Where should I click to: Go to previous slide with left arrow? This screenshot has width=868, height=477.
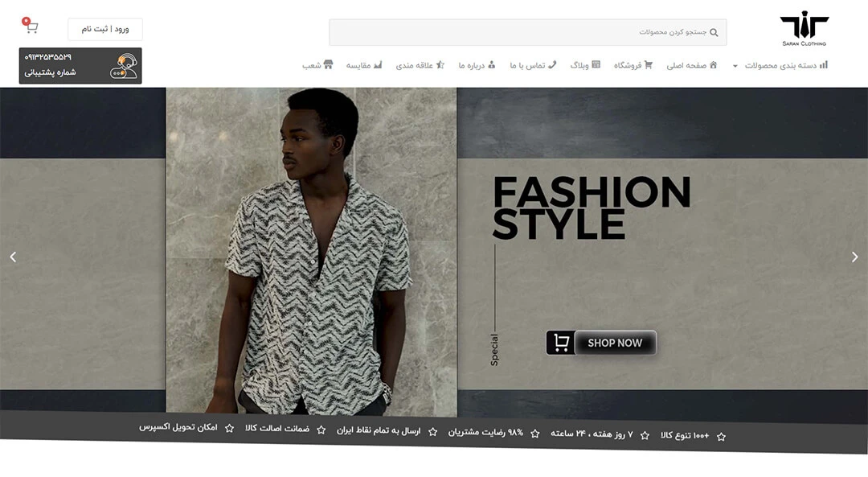coord(13,257)
